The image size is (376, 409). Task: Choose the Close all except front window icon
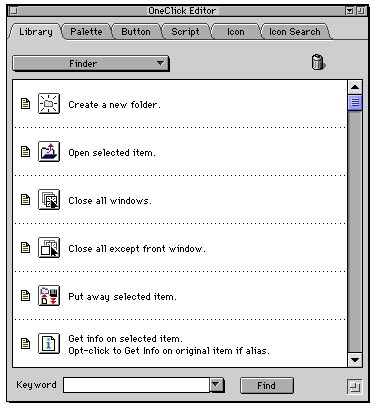(49, 248)
